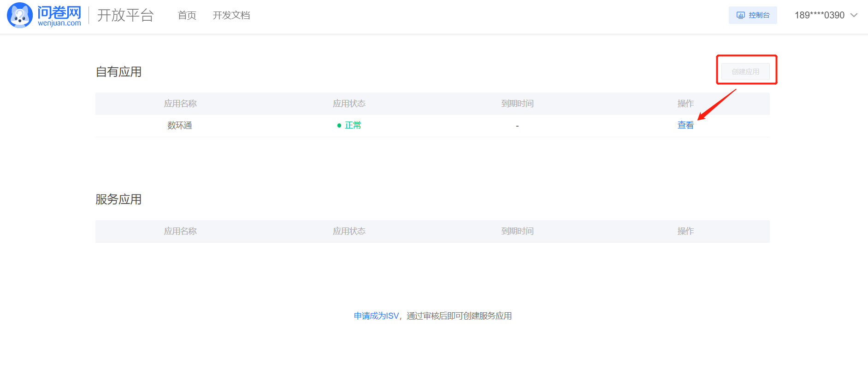Open the 控制台 console button
The width and height of the screenshot is (868, 379).
[x=753, y=15]
